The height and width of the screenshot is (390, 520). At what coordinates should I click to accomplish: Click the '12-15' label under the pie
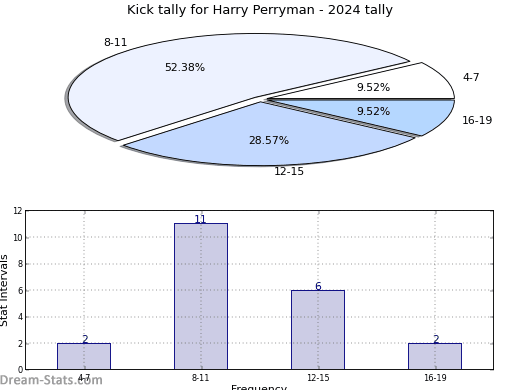tap(289, 171)
